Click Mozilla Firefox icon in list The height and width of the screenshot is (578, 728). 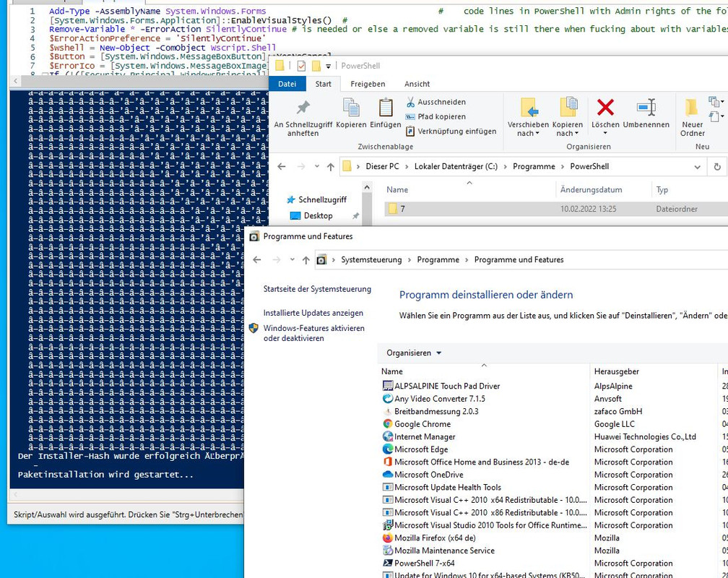[388, 538]
